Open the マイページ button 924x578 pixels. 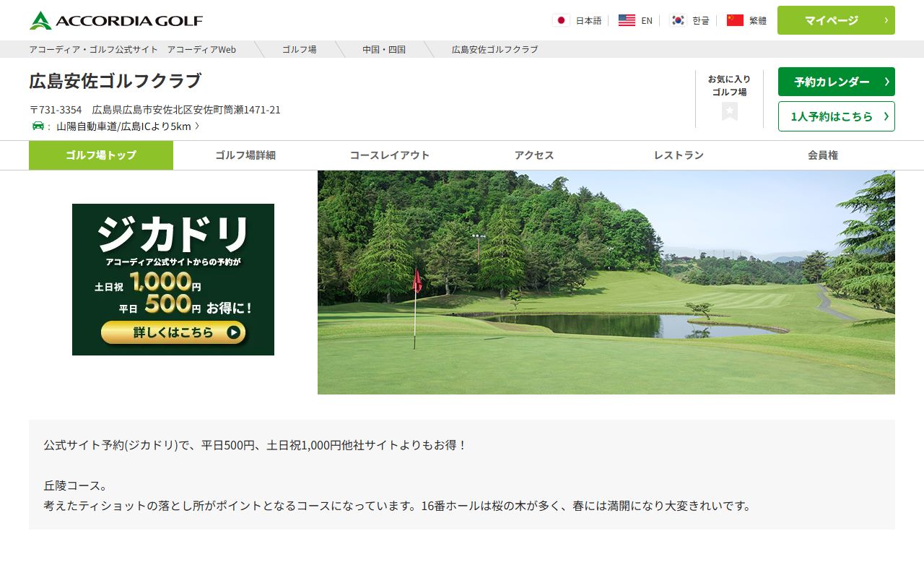pos(836,20)
